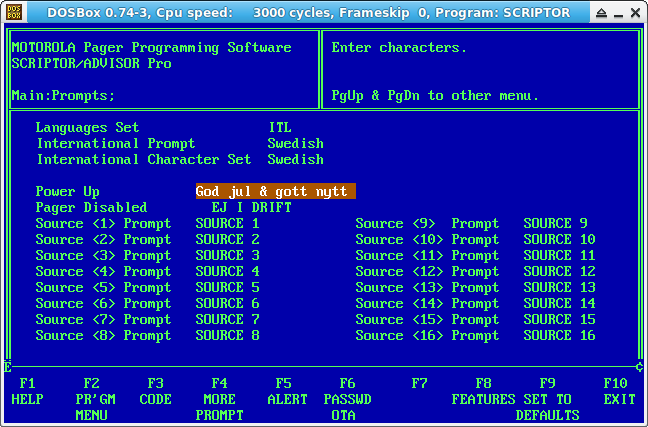This screenshot has height=427, width=648.
Task: Select the SOURCE 9 prompt value
Action: click(x=555, y=223)
